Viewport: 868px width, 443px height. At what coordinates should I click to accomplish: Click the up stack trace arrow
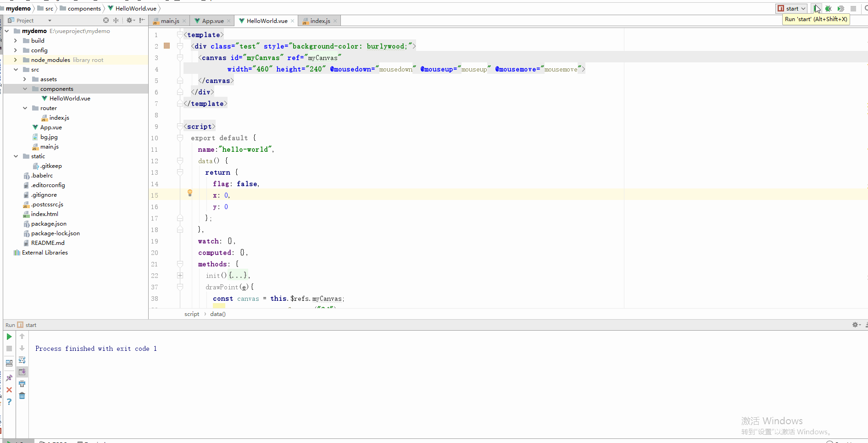[x=22, y=337]
